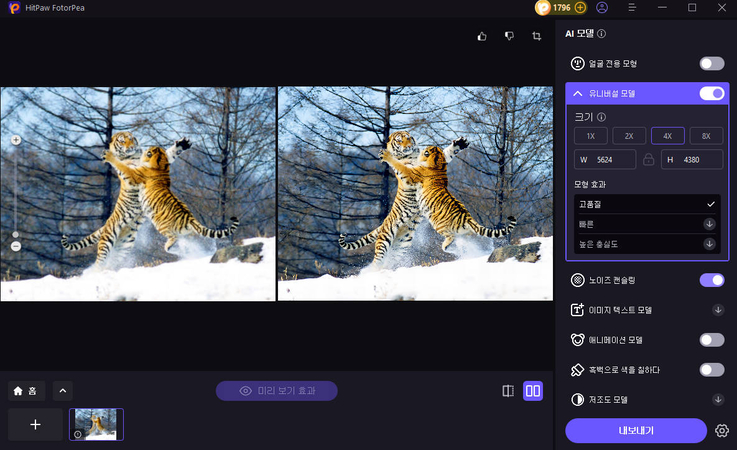737x450 pixels.
Task: Click the width input field
Action: 605,159
